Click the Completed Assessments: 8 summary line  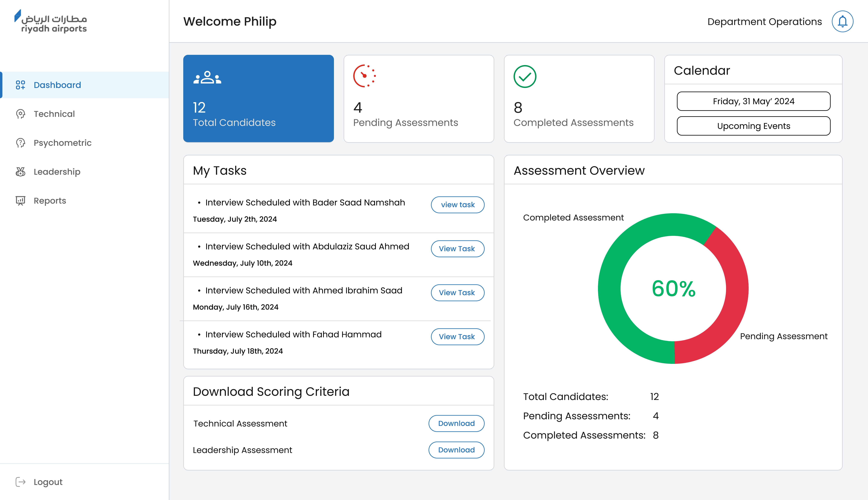click(591, 435)
